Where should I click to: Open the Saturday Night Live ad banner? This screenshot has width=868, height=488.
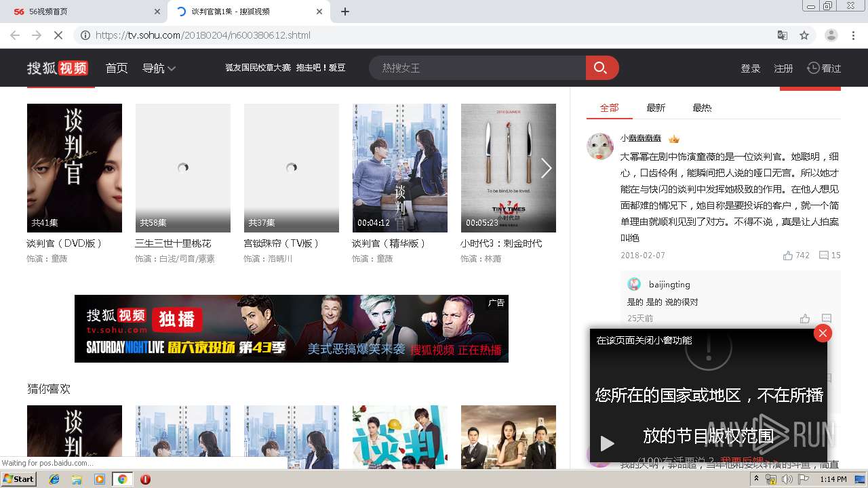click(x=292, y=329)
